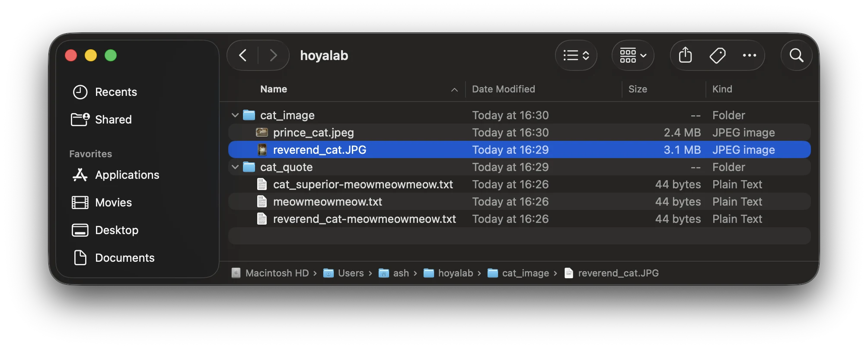Open Desktop in the sidebar
Image resolution: width=868 pixels, height=349 pixels.
[105, 230]
